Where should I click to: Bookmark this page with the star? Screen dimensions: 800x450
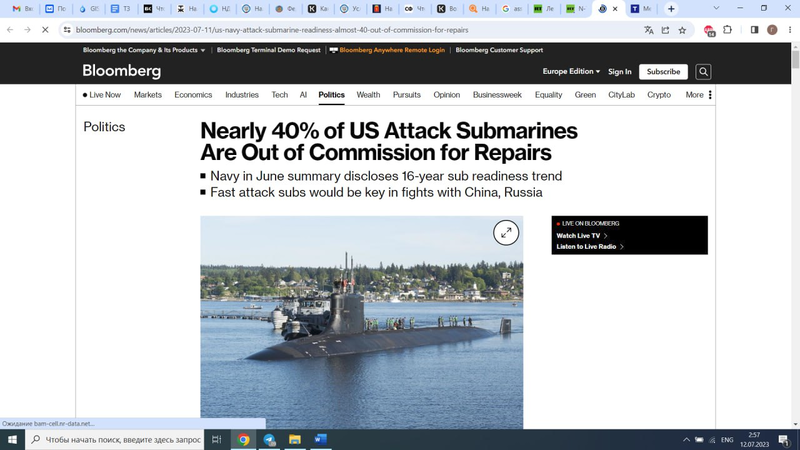pos(682,30)
